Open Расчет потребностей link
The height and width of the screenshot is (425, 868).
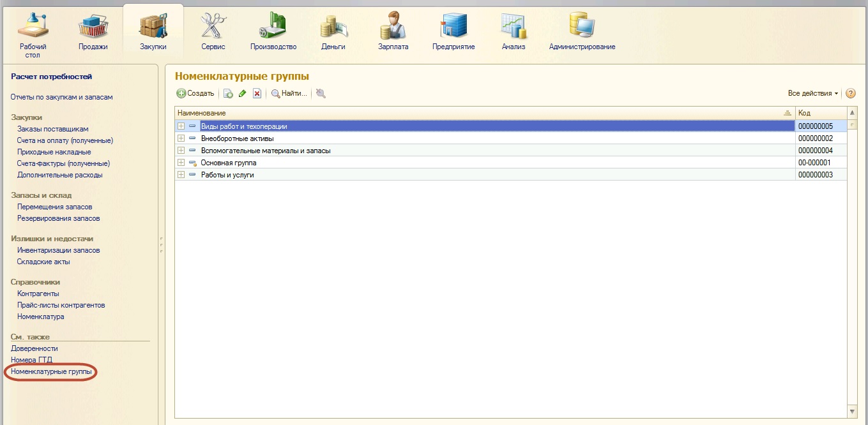click(x=52, y=77)
